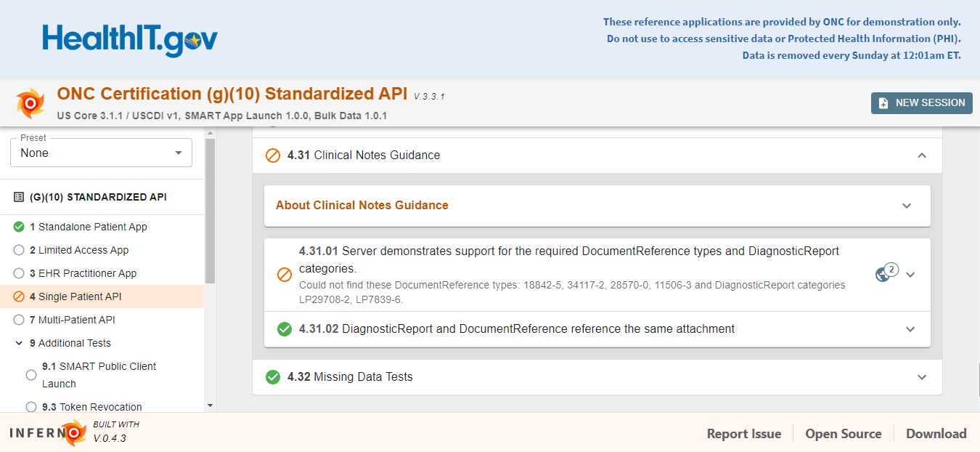Click the Download link in footer
This screenshot has height=452, width=980.
click(936, 434)
